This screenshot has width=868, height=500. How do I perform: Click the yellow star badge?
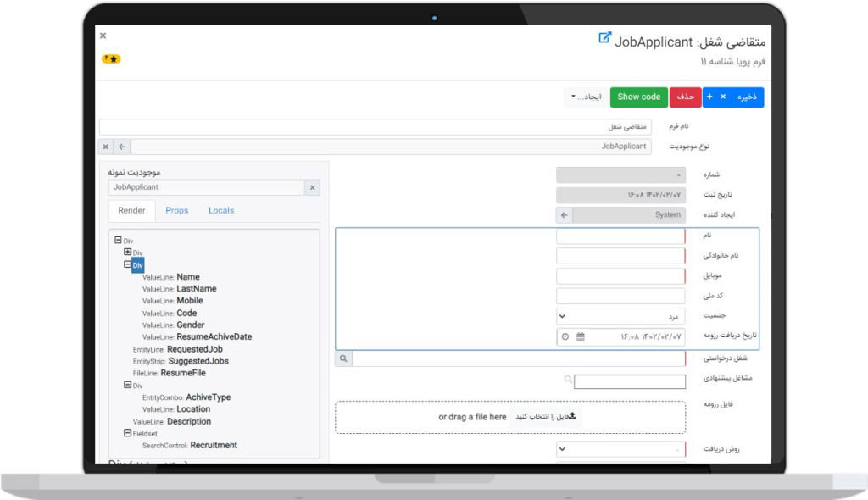point(111,59)
